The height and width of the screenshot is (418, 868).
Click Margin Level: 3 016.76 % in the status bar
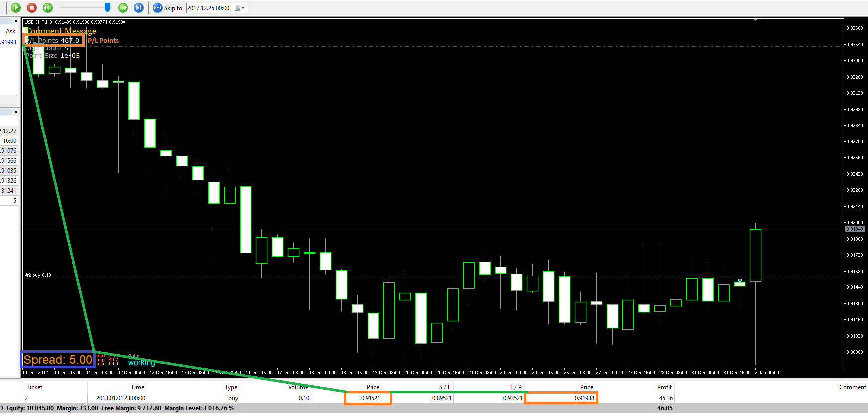pos(199,408)
